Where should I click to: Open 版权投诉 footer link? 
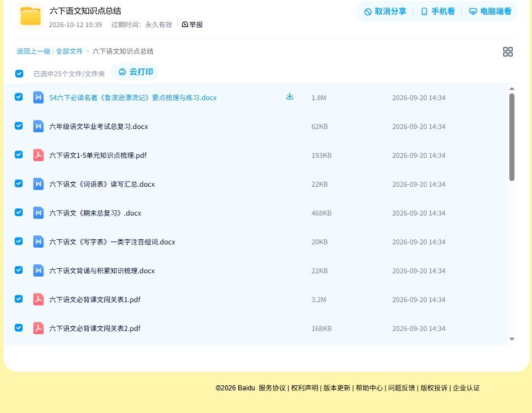pyautogui.click(x=434, y=388)
